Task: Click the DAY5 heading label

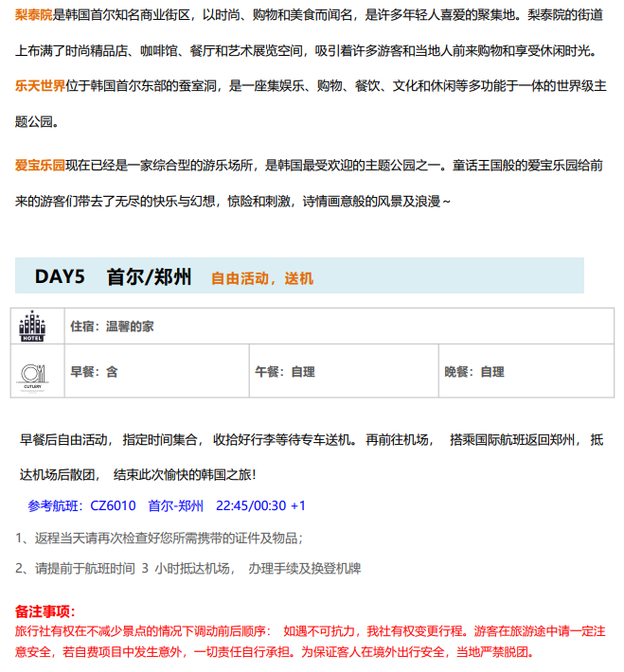Action: tap(60, 276)
